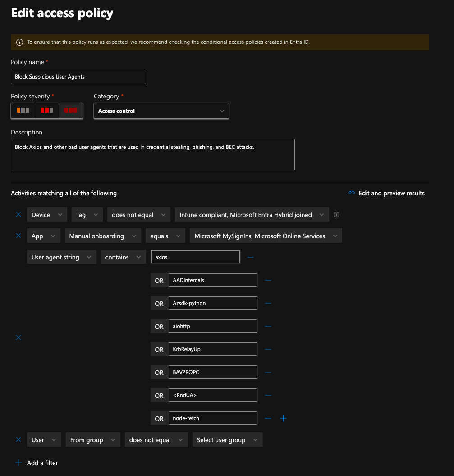This screenshot has height=476, width=454.
Task: Remove the Device Tag filter row
Action: pos(18,214)
